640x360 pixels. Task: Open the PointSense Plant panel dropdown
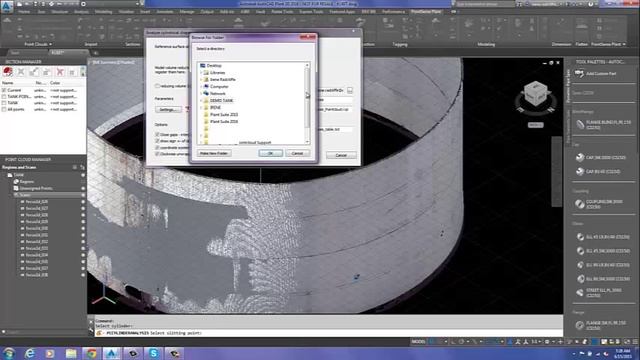(x=609, y=44)
